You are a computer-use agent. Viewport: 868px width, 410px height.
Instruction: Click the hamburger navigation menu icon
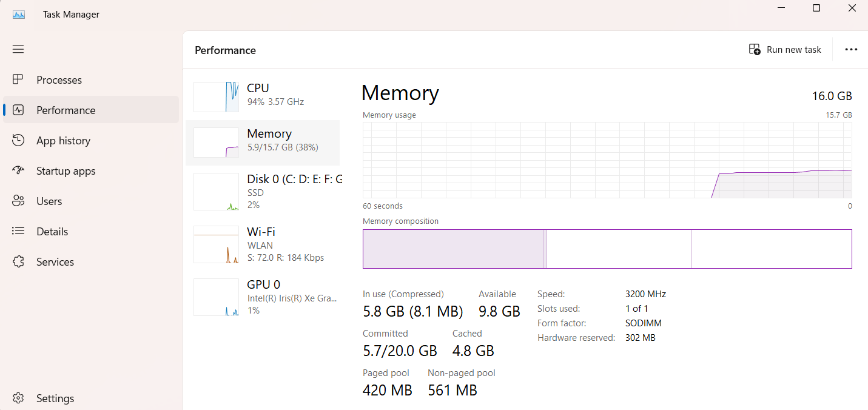18,49
